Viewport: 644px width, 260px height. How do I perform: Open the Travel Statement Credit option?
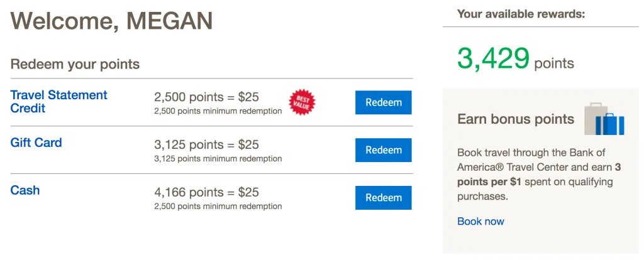(58, 102)
